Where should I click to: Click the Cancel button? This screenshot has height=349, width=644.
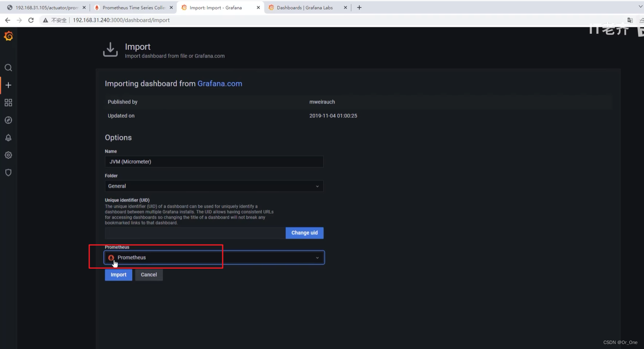click(149, 275)
